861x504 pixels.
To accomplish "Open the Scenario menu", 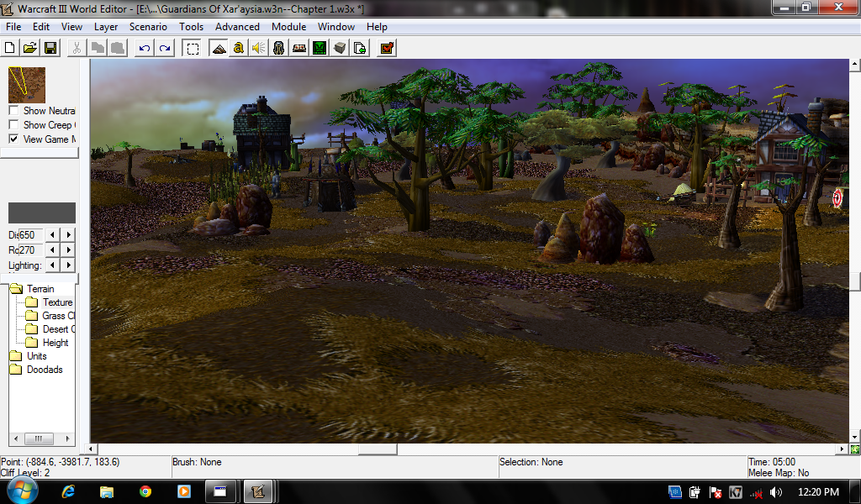I will point(148,27).
